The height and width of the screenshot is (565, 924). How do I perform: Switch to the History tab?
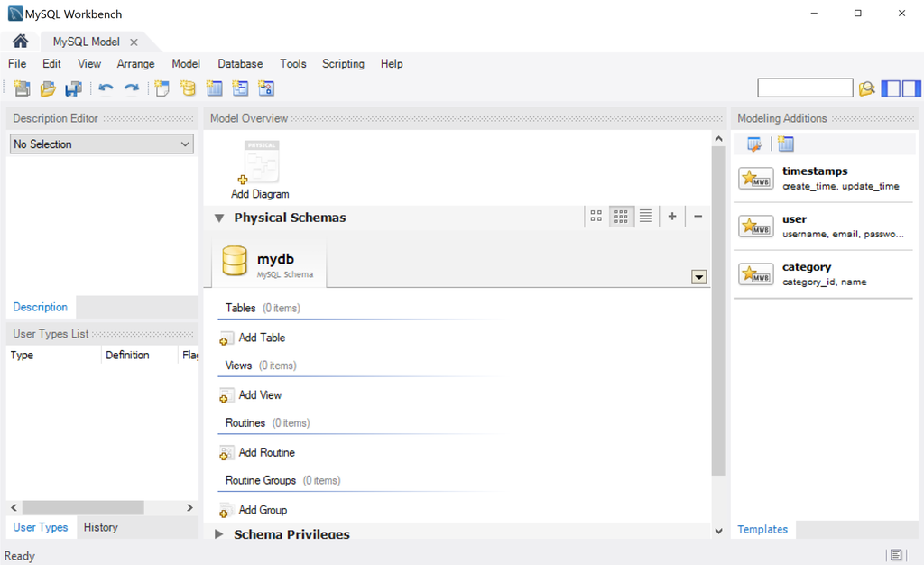click(x=100, y=527)
